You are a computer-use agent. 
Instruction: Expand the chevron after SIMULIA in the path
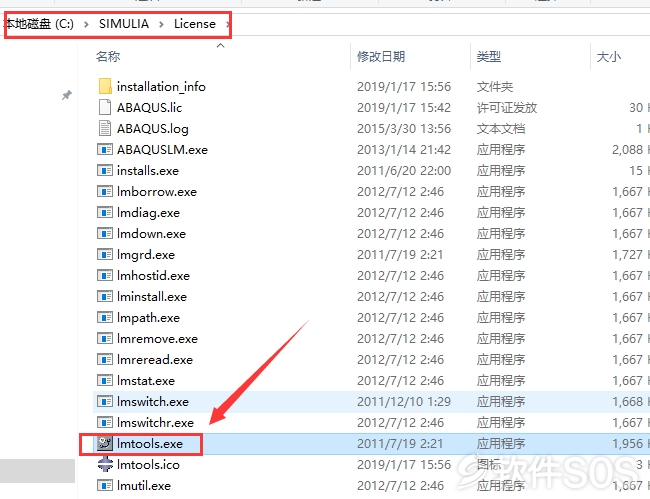161,24
